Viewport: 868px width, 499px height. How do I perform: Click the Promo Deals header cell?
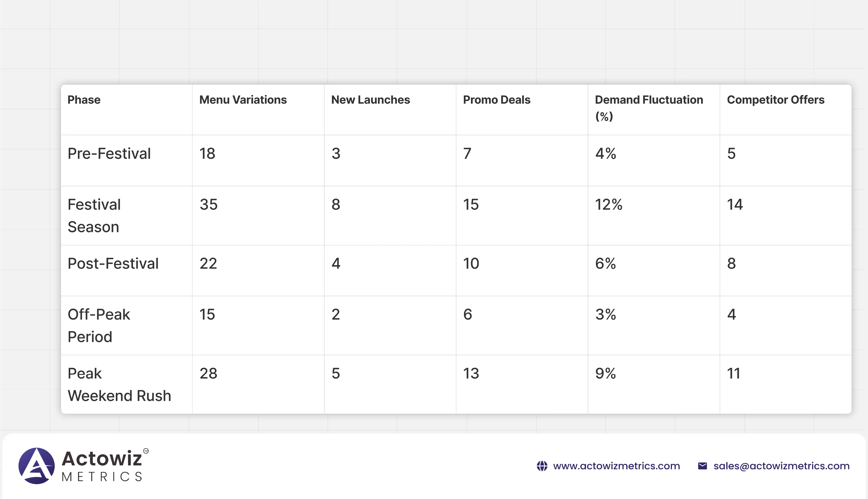pos(496,100)
